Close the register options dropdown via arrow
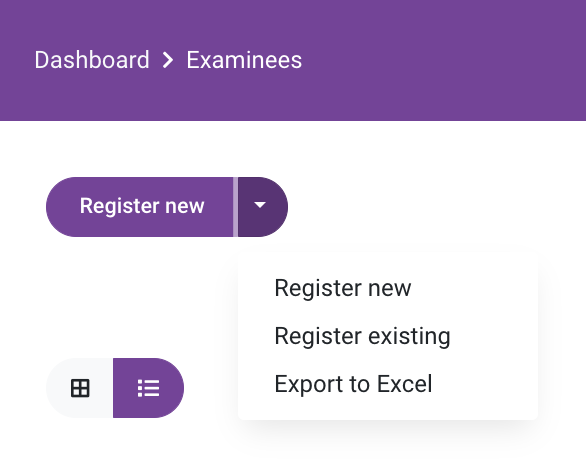Screen dimensions: 586x460 (x=263, y=207)
